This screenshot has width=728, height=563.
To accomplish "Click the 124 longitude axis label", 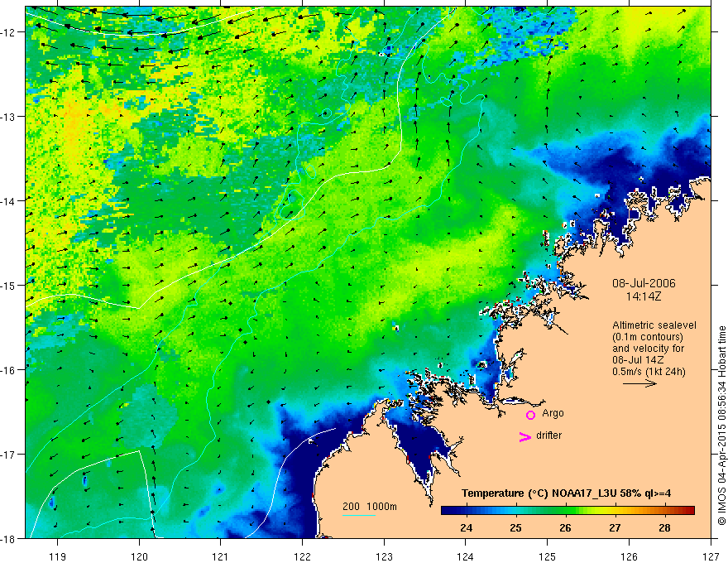I will pos(466,556).
